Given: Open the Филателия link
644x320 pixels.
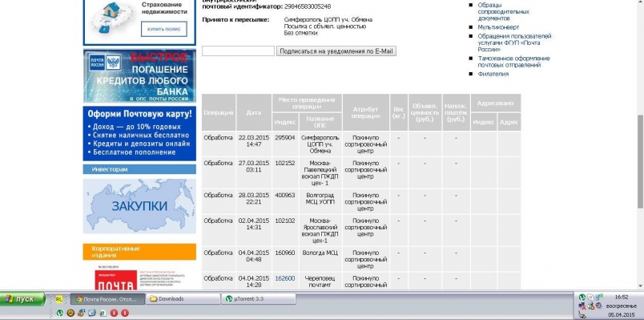Looking at the screenshot, I should click(x=493, y=74).
